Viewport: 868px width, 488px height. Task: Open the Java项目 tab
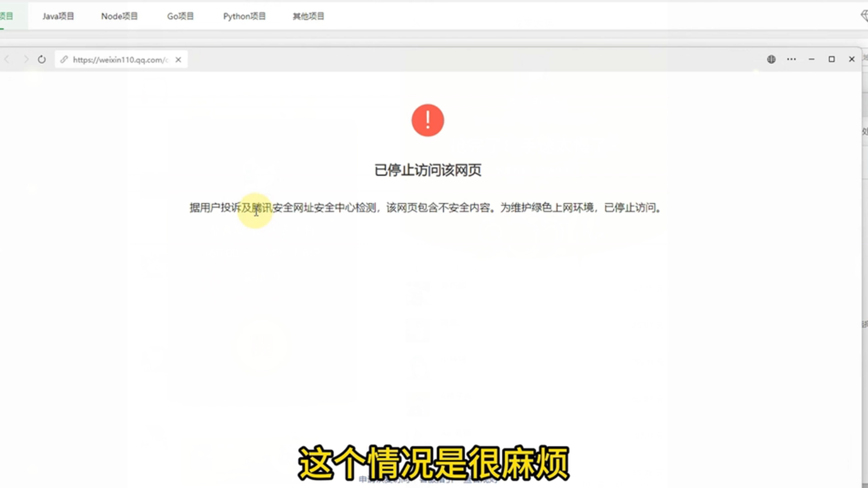pos(58,16)
